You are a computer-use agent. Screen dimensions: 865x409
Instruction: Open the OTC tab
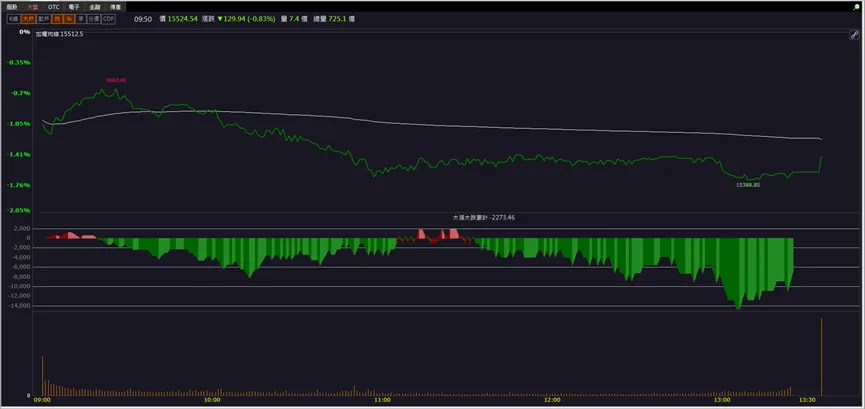pyautogui.click(x=54, y=7)
